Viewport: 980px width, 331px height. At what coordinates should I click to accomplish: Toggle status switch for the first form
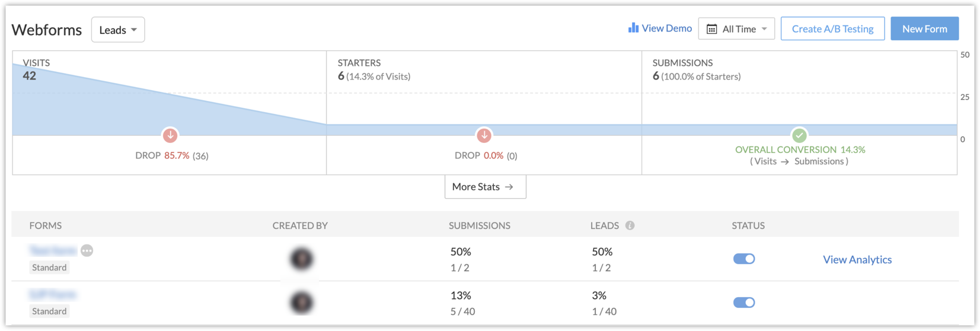(743, 259)
